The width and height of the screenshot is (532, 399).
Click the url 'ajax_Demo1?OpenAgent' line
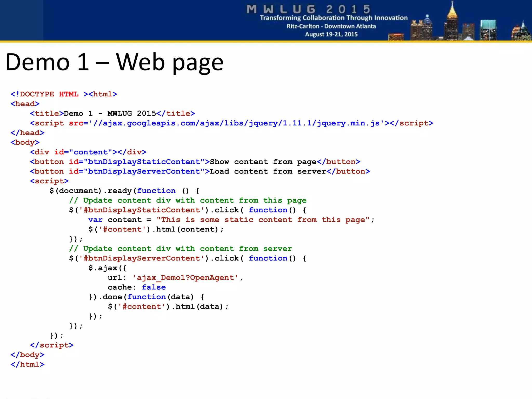point(175,278)
